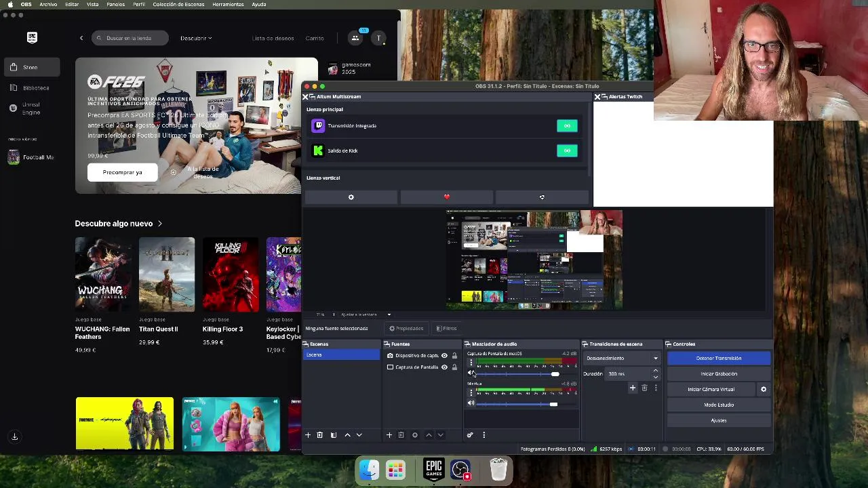868x488 pixels.
Task: Add a new source in Fuentes panel
Action: pos(389,435)
